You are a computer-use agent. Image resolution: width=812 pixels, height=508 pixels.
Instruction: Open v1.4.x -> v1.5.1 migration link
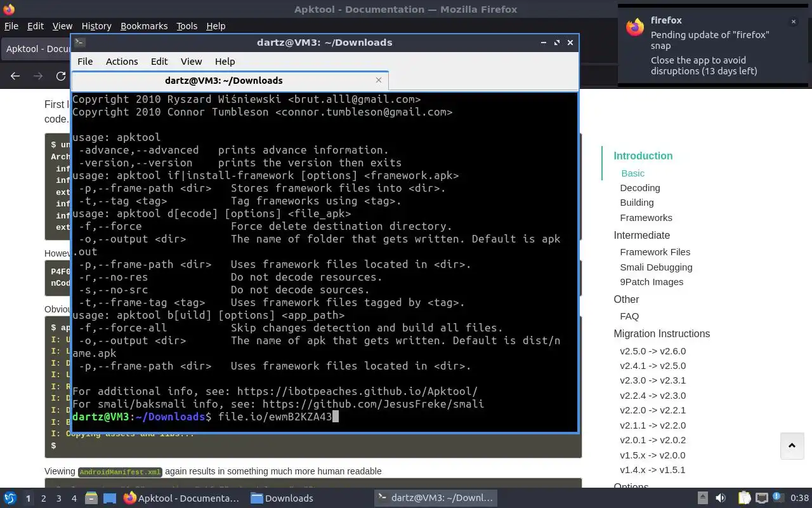click(x=653, y=470)
